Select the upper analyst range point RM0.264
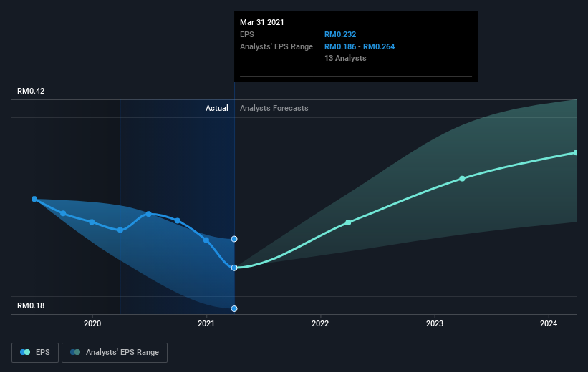The height and width of the screenshot is (372, 588). click(x=234, y=239)
